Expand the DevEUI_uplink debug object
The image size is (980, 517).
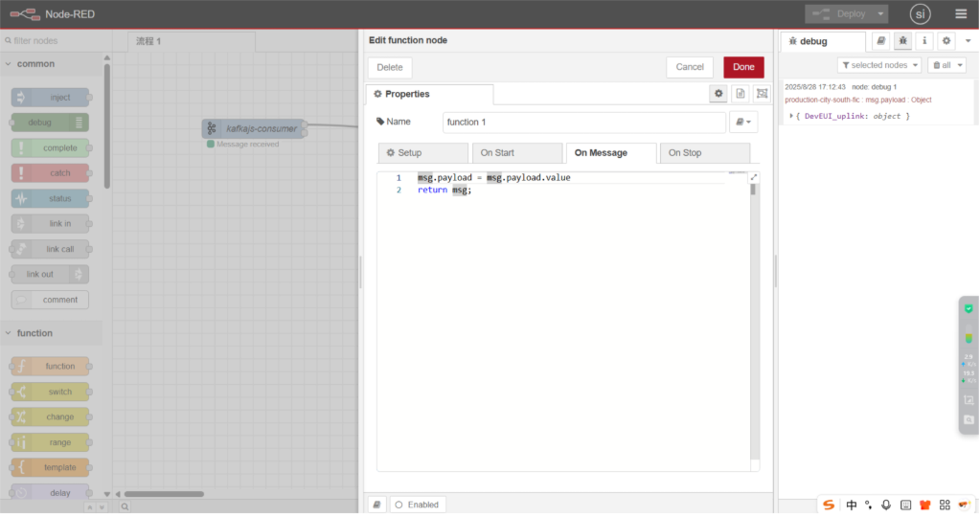[x=792, y=116]
